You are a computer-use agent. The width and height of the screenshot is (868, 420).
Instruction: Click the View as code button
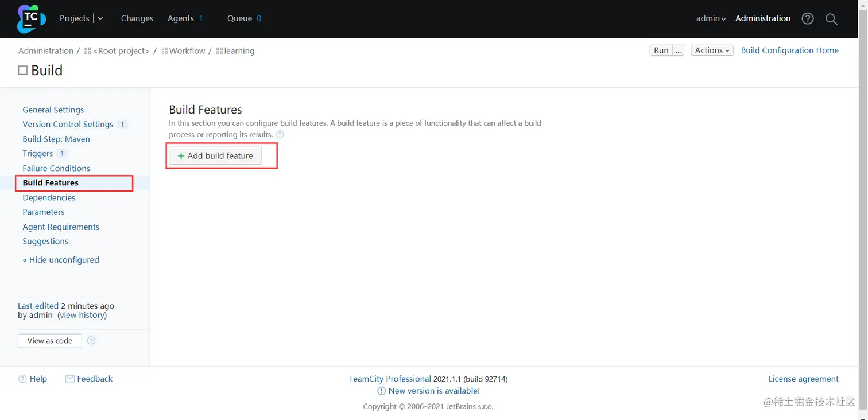[x=50, y=341]
